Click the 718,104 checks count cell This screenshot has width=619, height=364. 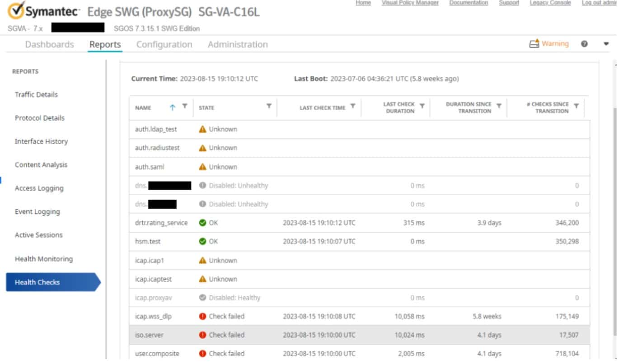[x=567, y=354]
